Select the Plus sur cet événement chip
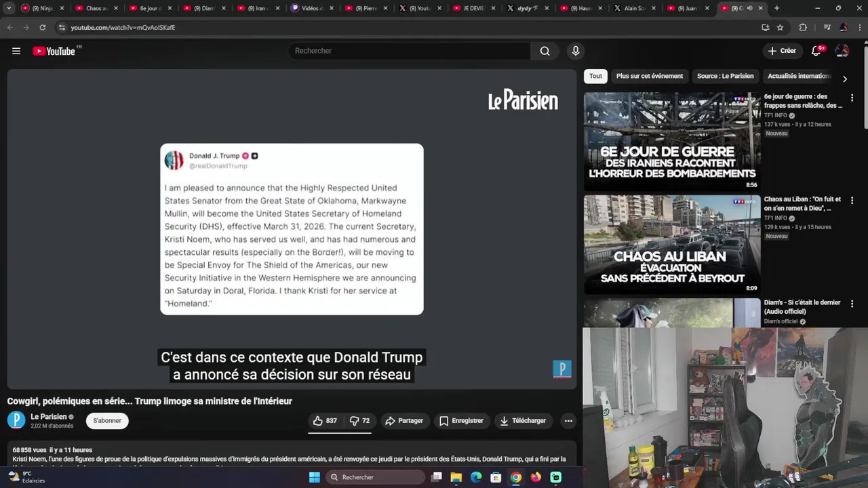 coord(650,76)
